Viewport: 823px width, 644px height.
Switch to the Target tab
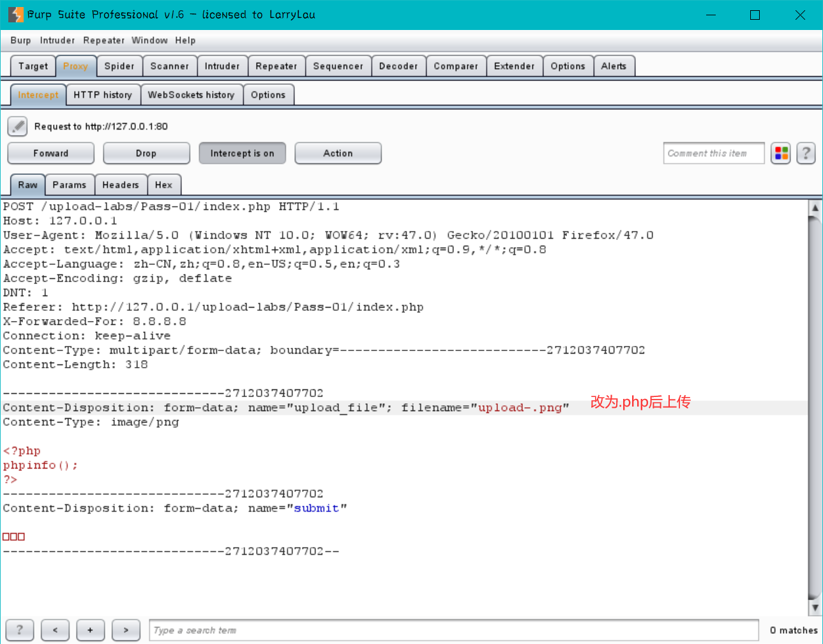(x=33, y=66)
